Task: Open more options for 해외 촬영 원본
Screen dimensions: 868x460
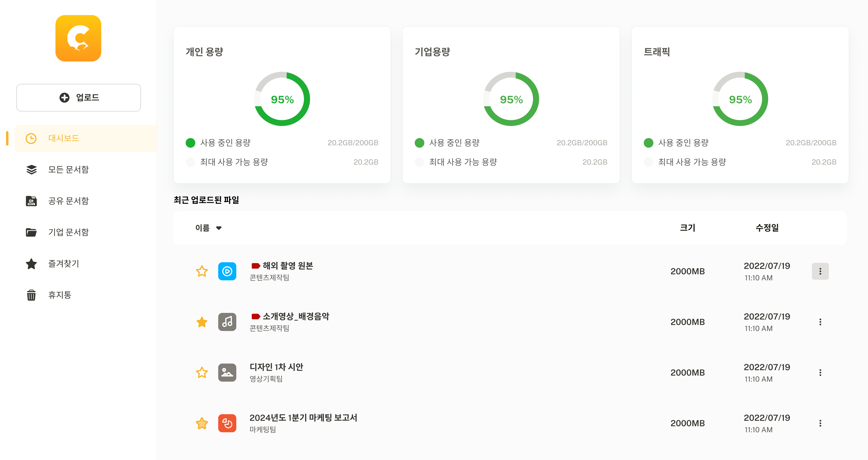Action: [x=820, y=271]
